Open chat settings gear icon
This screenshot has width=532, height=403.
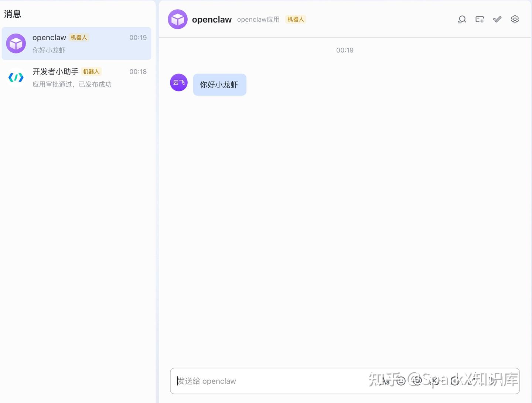pyautogui.click(x=515, y=19)
